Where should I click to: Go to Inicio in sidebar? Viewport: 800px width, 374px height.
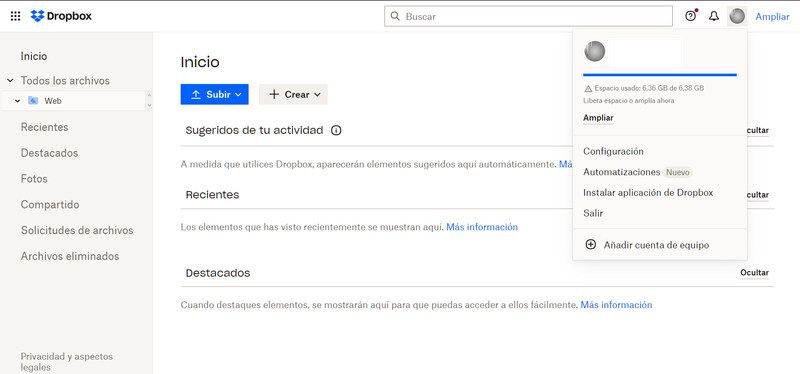tap(34, 56)
